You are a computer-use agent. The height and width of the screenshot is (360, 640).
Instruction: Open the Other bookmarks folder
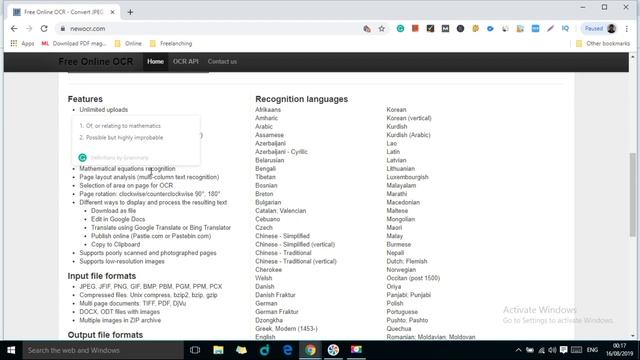603,43
